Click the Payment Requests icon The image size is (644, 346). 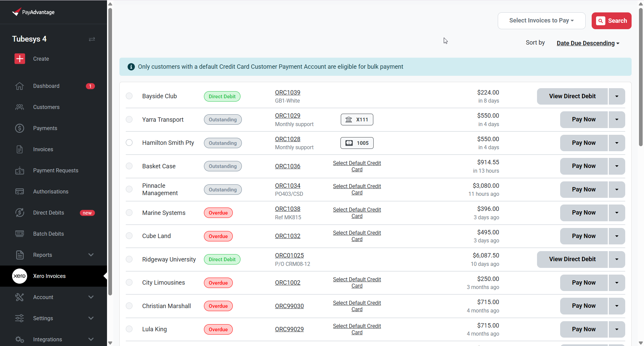pyautogui.click(x=19, y=170)
